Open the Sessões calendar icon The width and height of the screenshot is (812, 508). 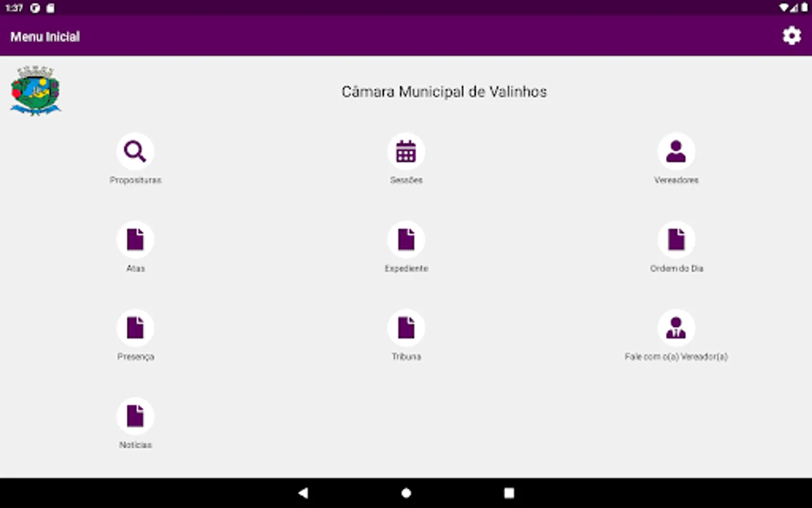(x=406, y=151)
